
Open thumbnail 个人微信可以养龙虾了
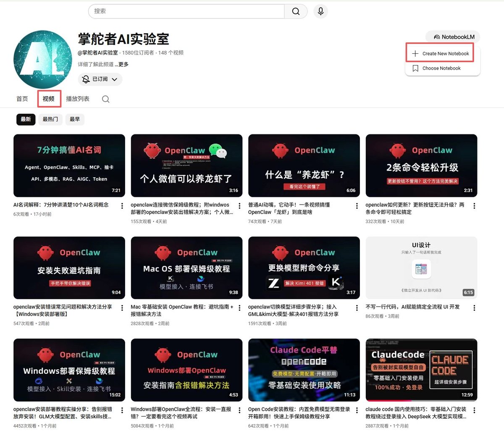pos(186,165)
